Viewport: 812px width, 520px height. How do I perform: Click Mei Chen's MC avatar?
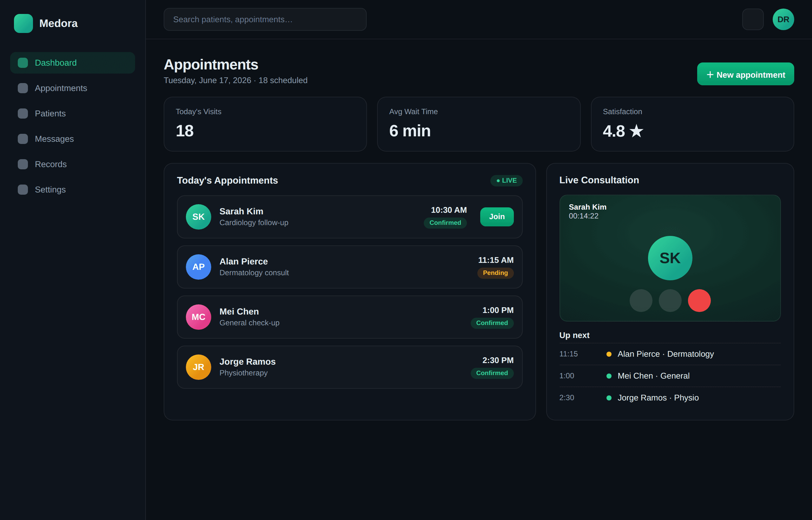[x=199, y=317]
